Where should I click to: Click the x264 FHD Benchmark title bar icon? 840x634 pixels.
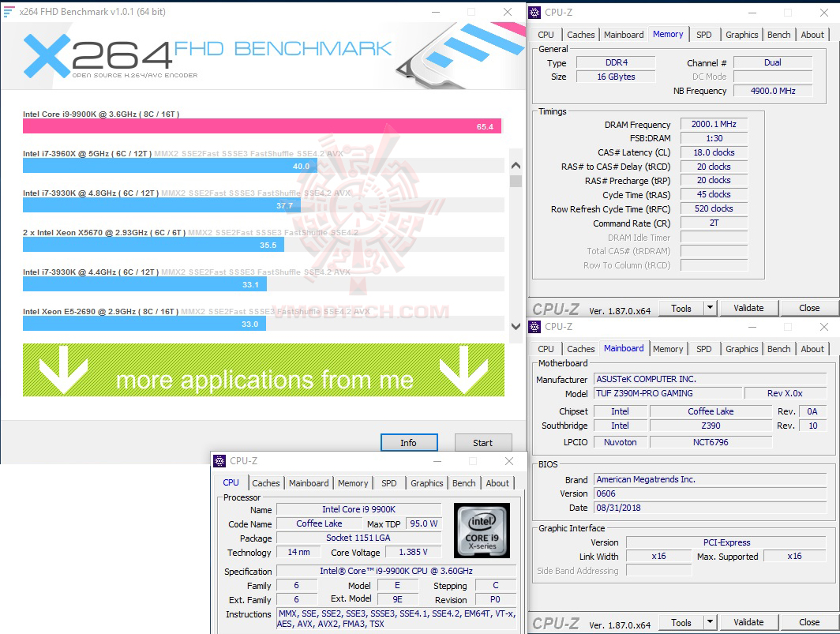pyautogui.click(x=9, y=11)
